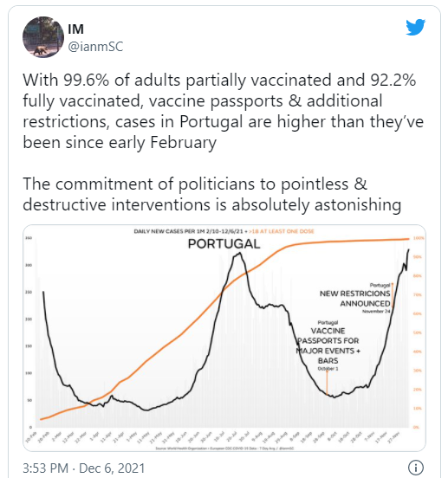Click the 350 label on left axis

point(29,238)
